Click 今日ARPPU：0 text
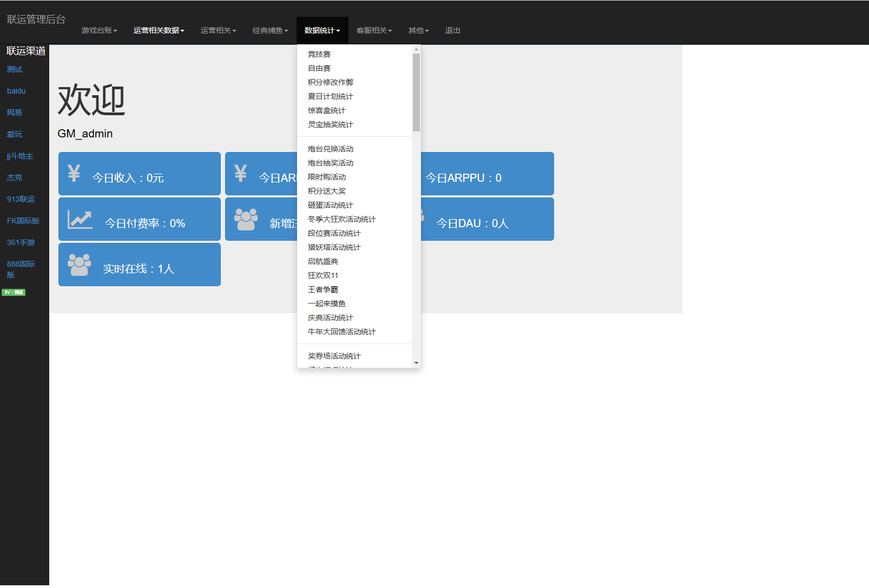Viewport: 869px width, 588px height. point(464,178)
